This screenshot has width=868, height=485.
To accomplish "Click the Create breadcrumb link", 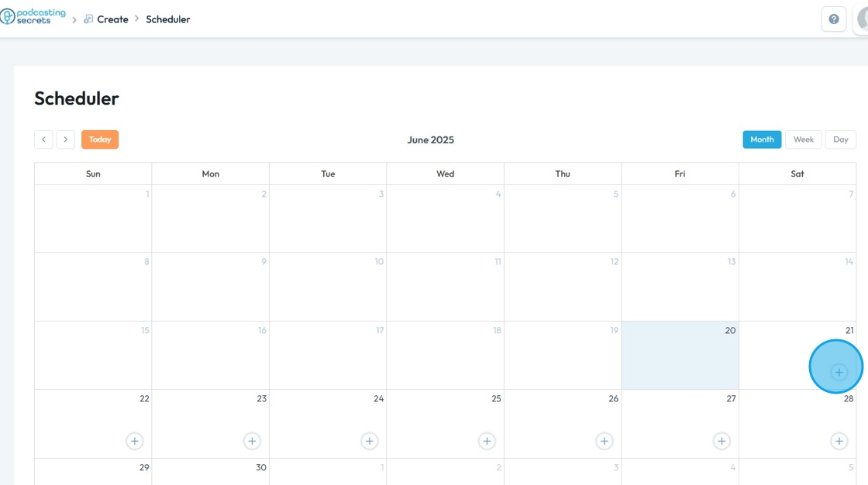I will pos(112,19).
